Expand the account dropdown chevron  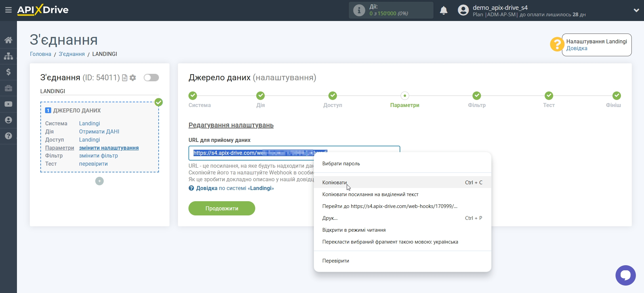pos(636,10)
